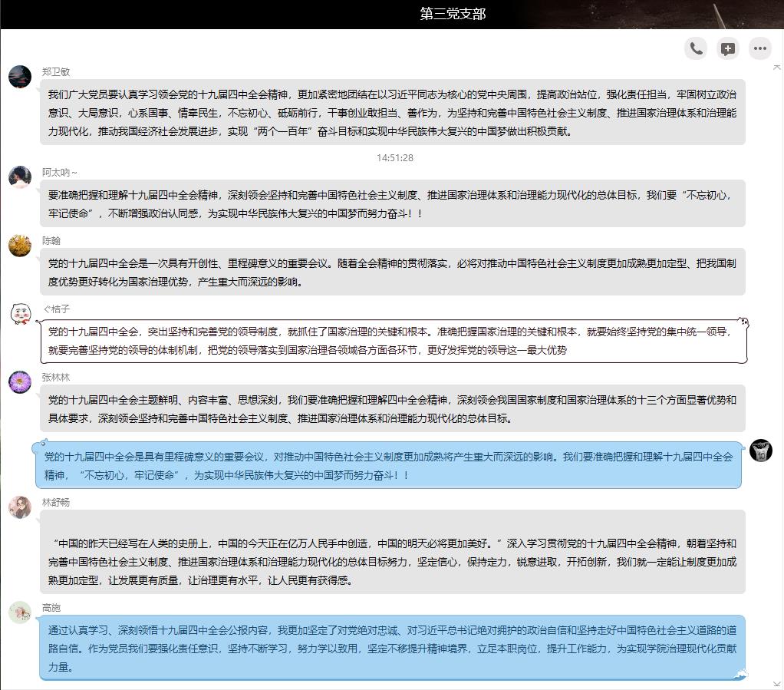Open 郑卫敏's profile avatar
This screenshot has height=690, width=784.
(x=20, y=77)
